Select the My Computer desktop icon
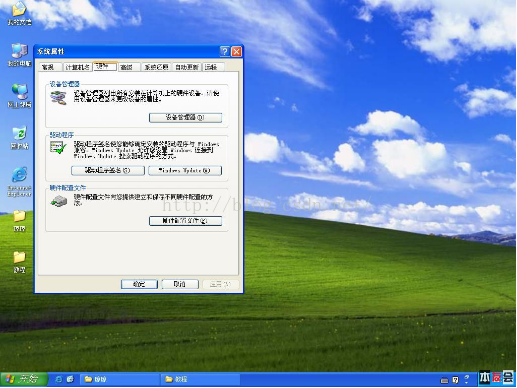 click(x=19, y=55)
